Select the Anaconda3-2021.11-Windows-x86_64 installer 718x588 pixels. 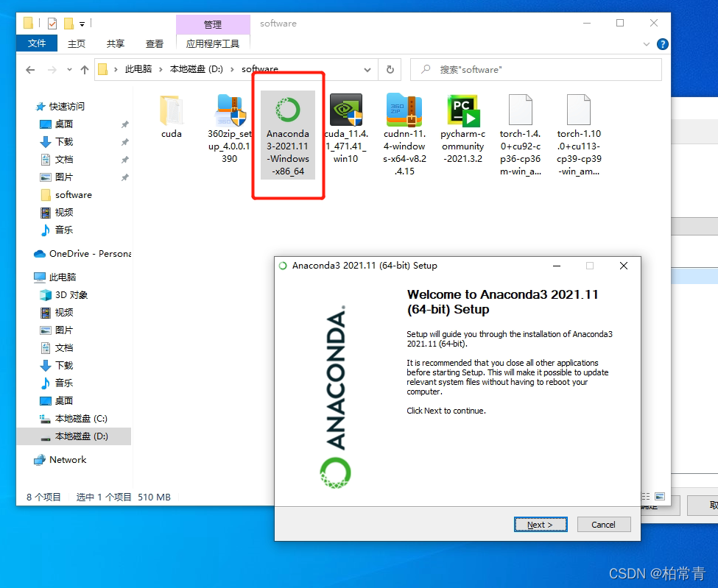point(288,135)
